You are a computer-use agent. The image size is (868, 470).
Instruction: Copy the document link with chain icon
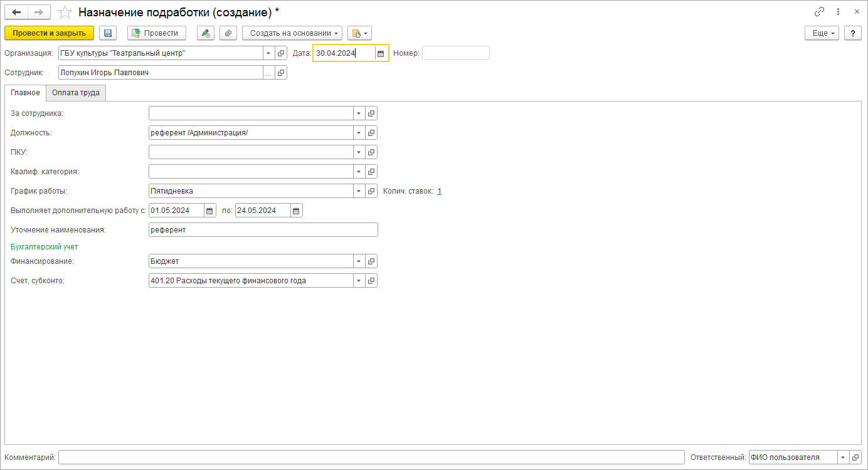click(819, 12)
